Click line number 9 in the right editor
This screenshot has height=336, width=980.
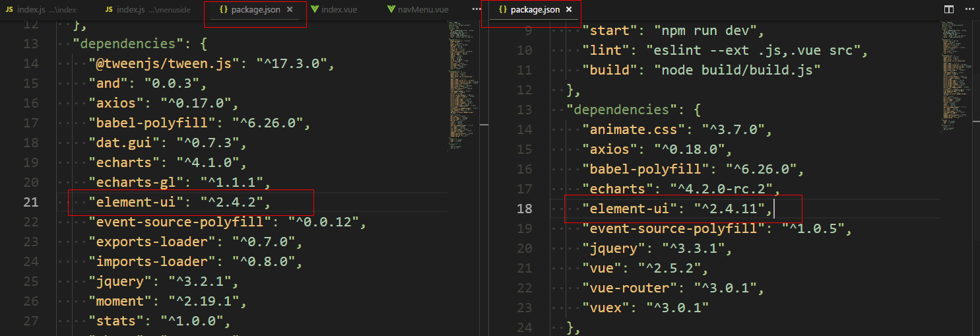click(x=528, y=30)
